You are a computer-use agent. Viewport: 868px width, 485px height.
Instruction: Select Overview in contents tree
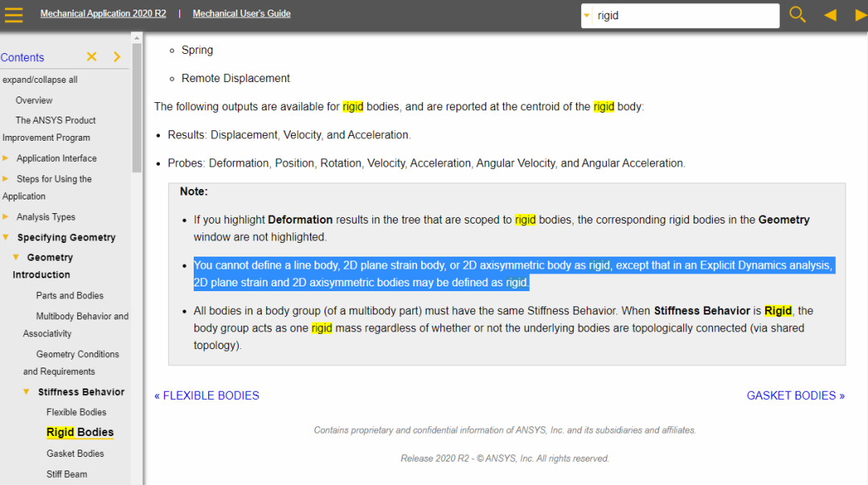pos(34,101)
